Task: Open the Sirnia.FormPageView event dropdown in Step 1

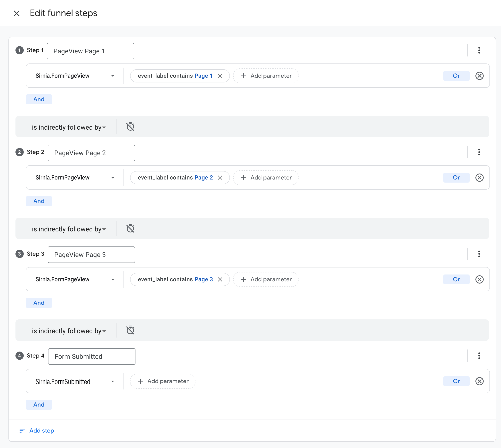Action: click(x=75, y=76)
